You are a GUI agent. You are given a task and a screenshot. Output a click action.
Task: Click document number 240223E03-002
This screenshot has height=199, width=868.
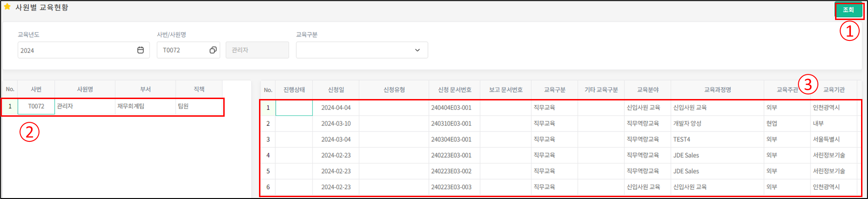451,171
